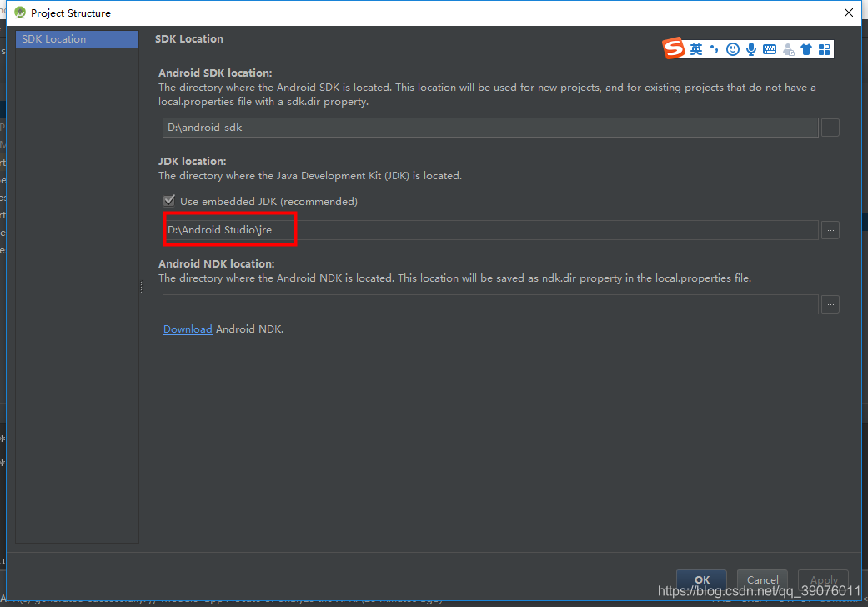Browse for the JDK location folder
The height and width of the screenshot is (607, 868).
click(x=830, y=230)
